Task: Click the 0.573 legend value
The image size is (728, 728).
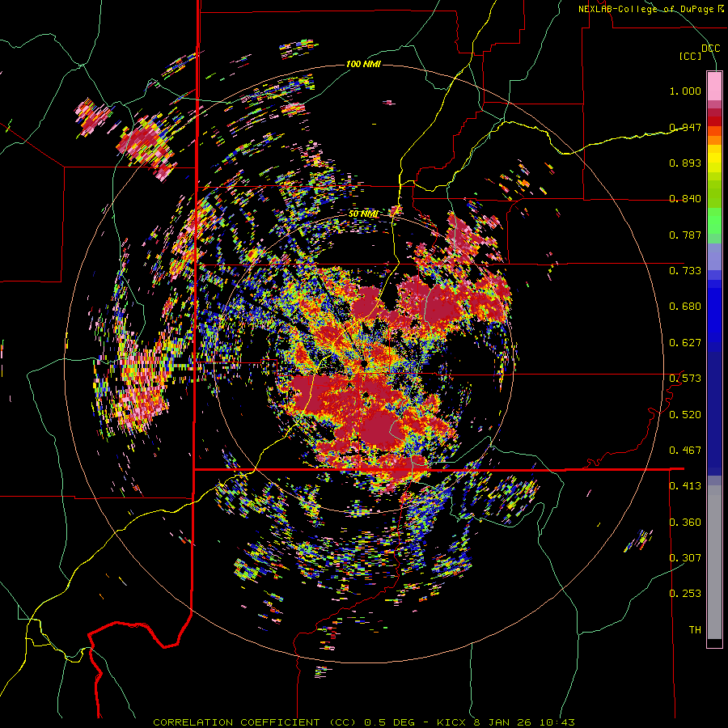Action: 685,379
